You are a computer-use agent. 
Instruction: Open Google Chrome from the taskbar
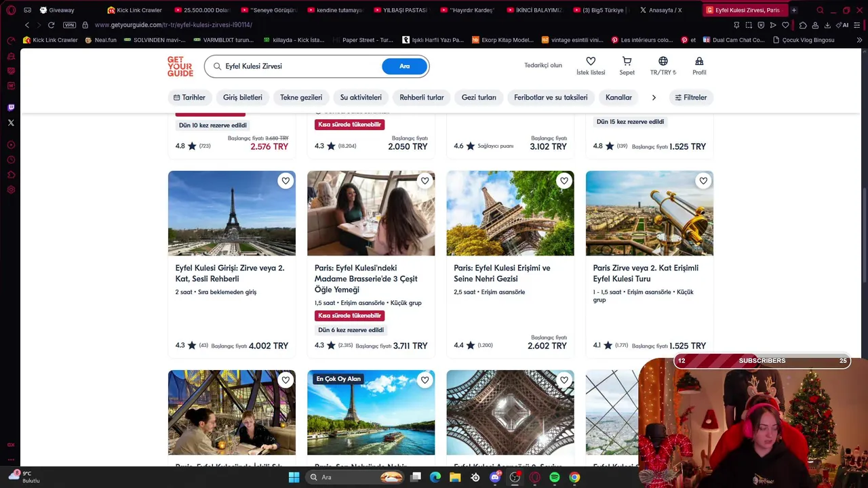[574, 477]
